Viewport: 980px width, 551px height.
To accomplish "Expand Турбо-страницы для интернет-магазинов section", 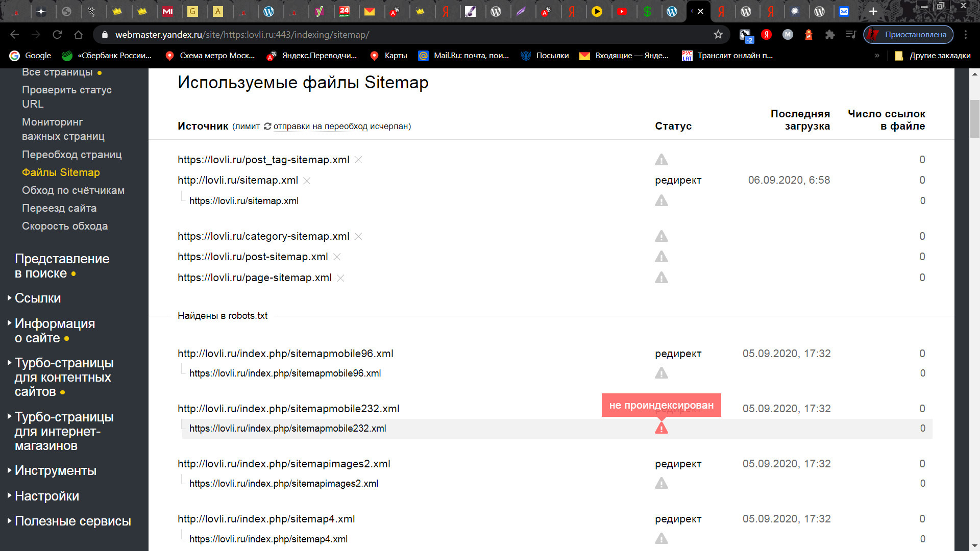I will point(64,431).
